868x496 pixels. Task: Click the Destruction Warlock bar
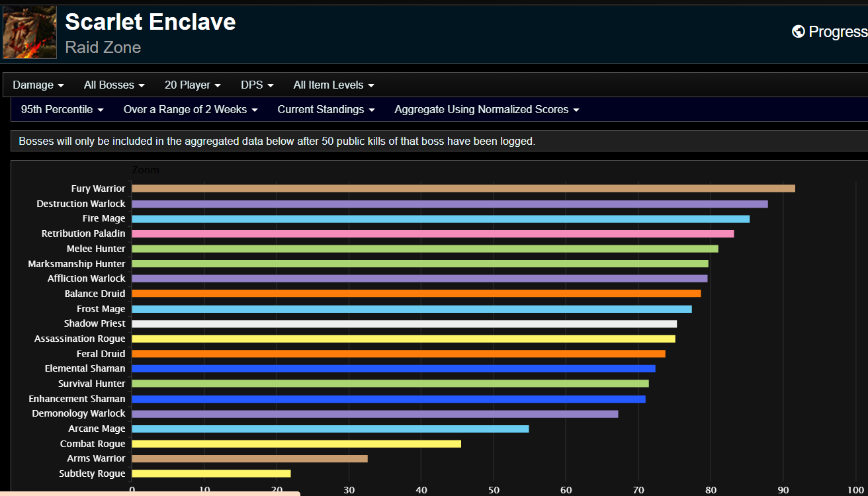tap(450, 204)
